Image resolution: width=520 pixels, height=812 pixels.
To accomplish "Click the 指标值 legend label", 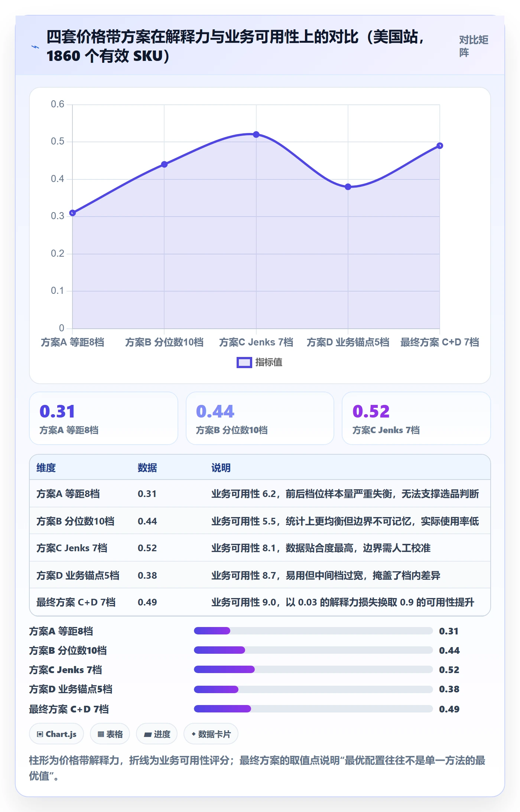I will point(269,362).
